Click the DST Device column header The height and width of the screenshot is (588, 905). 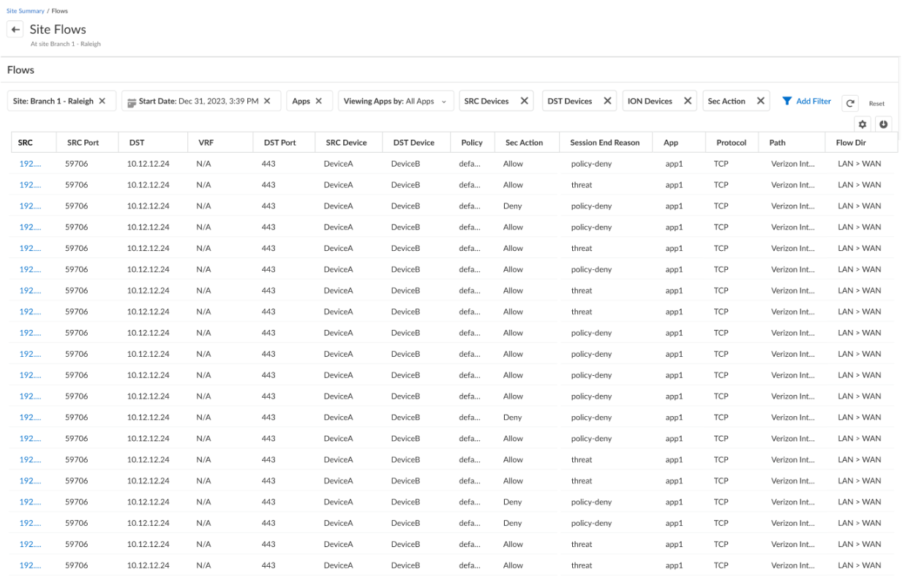(416, 143)
